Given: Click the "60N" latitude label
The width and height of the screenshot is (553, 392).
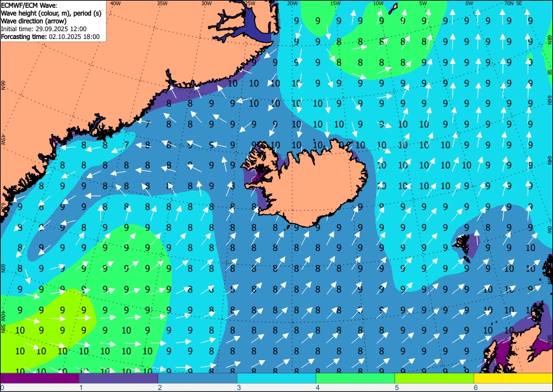Looking at the screenshot, I should click(3, 268).
